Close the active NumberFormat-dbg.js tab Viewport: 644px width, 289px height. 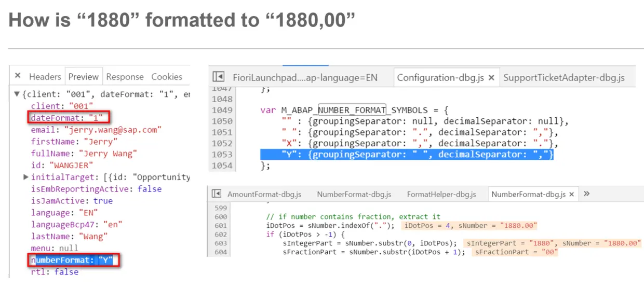coord(571,194)
